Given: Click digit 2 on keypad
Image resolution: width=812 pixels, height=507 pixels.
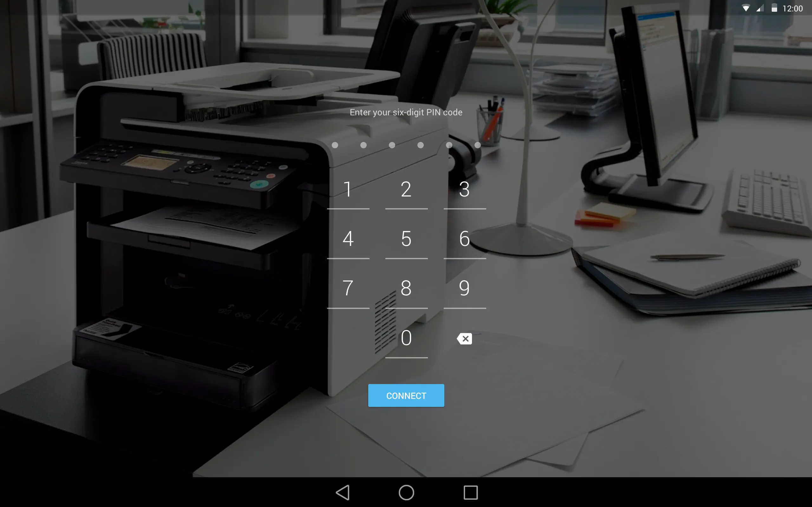Looking at the screenshot, I should click(x=406, y=189).
